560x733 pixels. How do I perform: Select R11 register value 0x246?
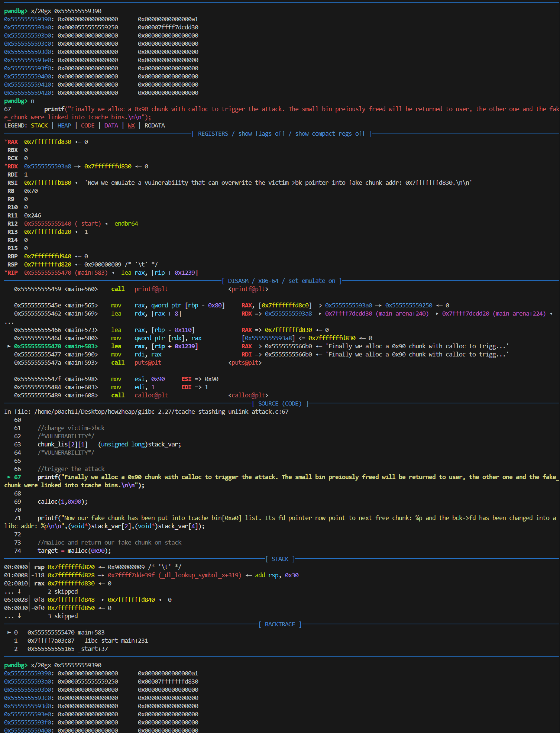pos(33,215)
